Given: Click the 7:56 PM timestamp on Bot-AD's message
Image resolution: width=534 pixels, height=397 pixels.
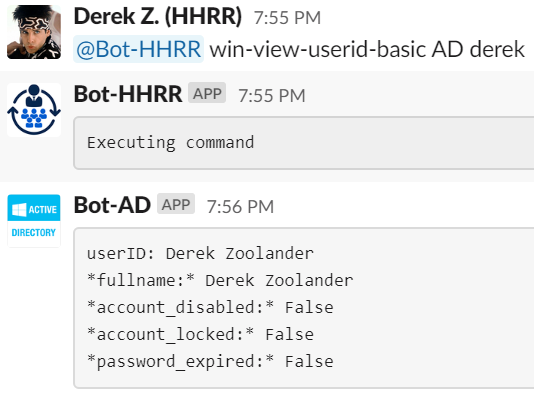Looking at the screenshot, I should click(240, 207).
